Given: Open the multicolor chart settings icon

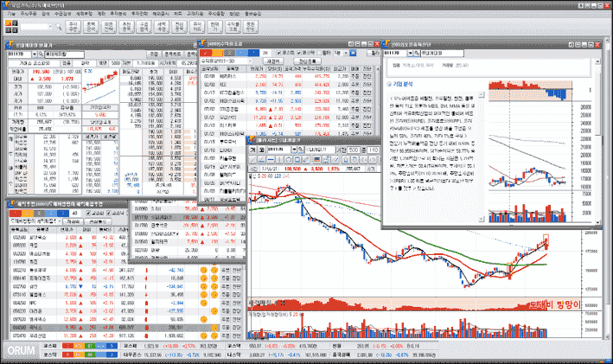Looking at the screenshot, I should coord(316,159).
